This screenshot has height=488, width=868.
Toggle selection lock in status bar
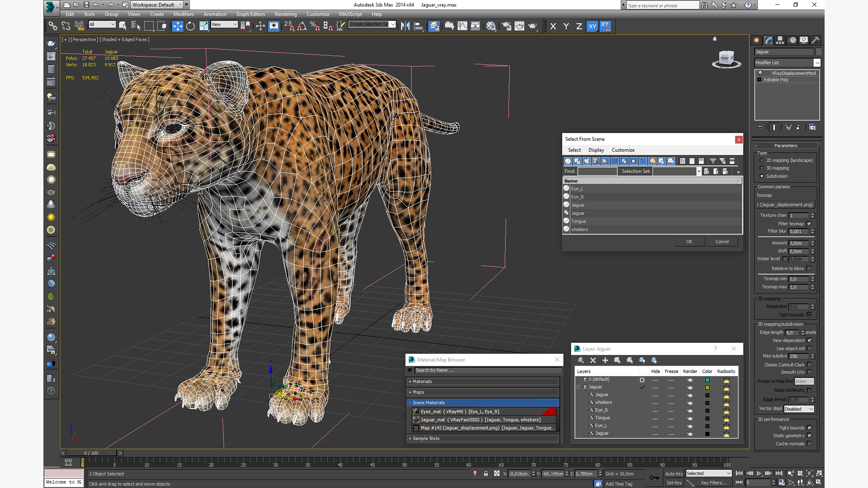pyautogui.click(x=486, y=474)
